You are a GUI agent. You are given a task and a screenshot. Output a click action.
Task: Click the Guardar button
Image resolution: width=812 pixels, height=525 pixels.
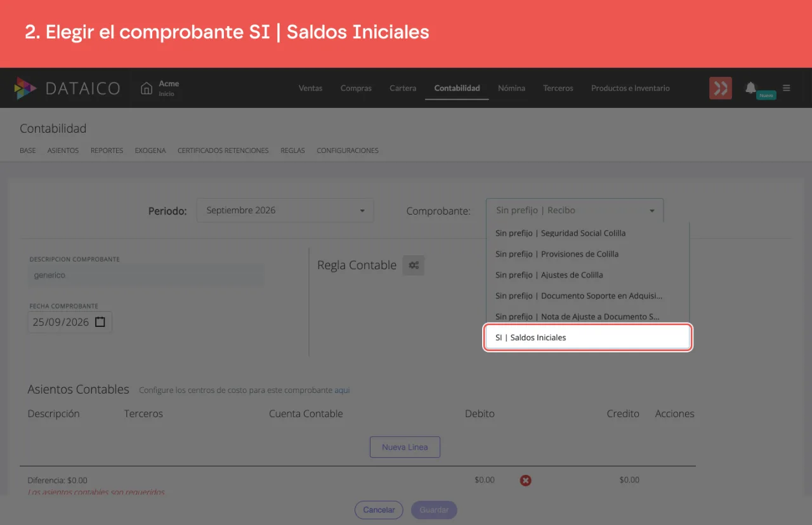click(x=434, y=510)
